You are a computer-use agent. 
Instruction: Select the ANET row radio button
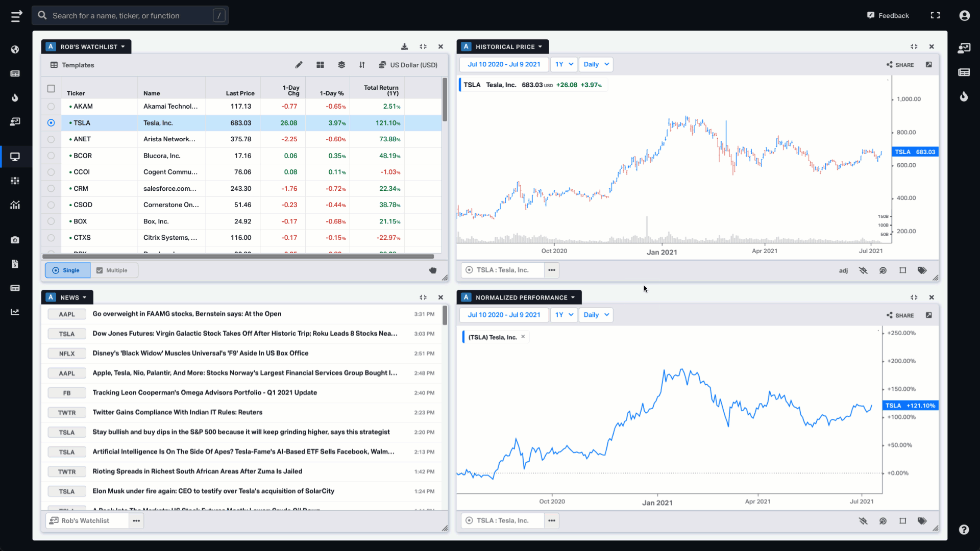(51, 139)
